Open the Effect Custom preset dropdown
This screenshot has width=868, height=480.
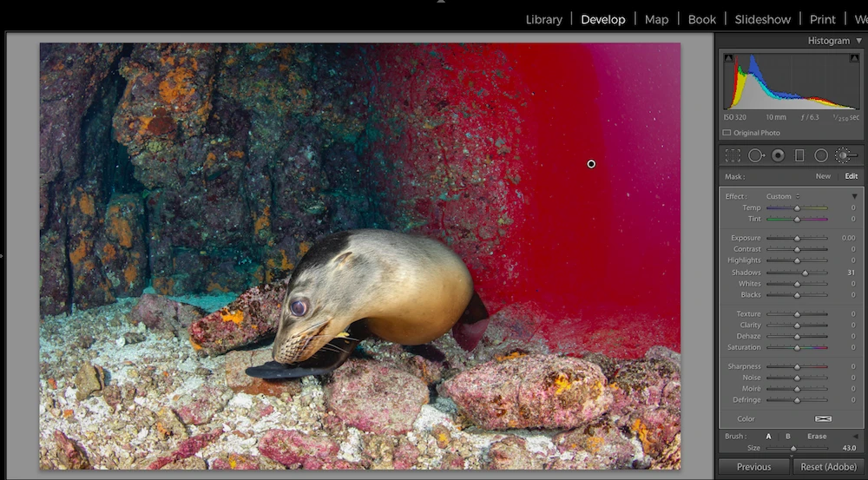tap(782, 196)
